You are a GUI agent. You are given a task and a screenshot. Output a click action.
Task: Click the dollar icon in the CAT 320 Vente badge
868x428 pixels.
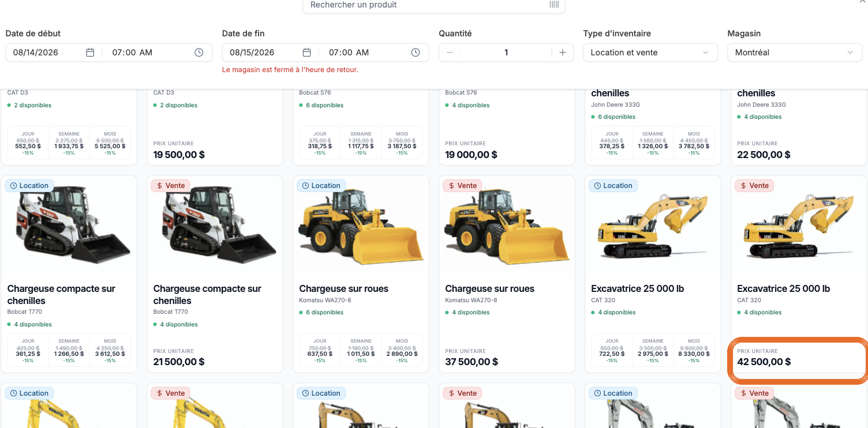pos(744,186)
